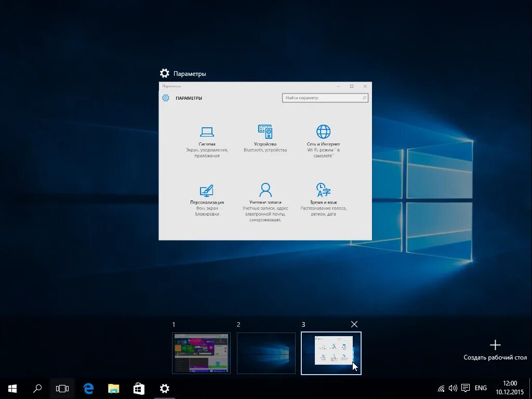Minimize the Параметры window preview
This screenshot has width=532, height=399.
(339, 86)
